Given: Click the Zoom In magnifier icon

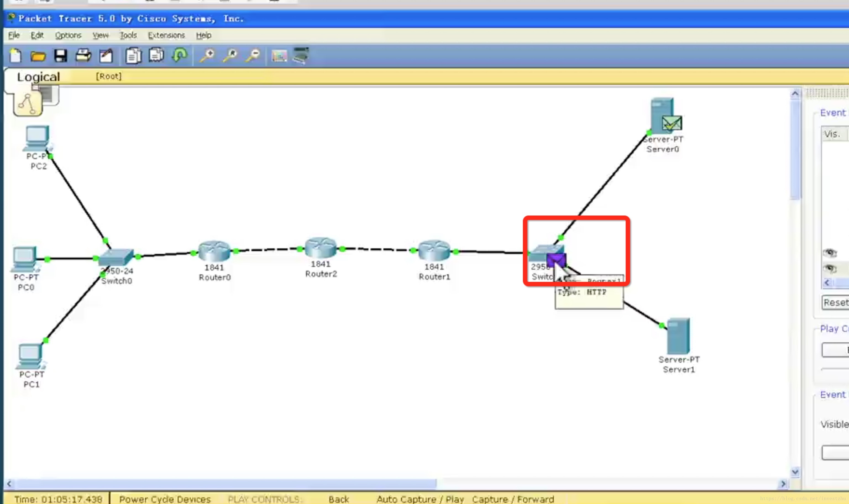Looking at the screenshot, I should pyautogui.click(x=207, y=55).
